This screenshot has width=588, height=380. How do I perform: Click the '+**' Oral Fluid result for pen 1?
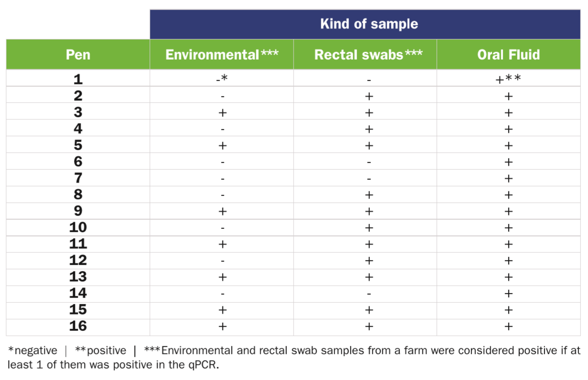tap(508, 79)
